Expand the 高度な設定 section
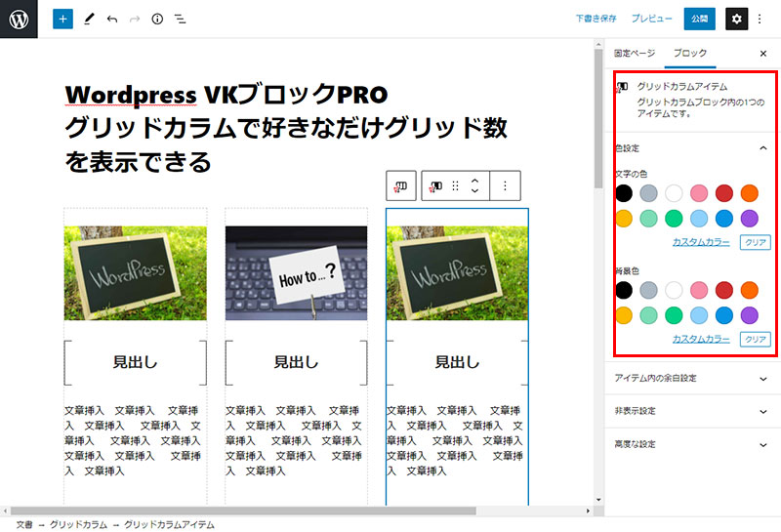The image size is (781, 532). 762,444
